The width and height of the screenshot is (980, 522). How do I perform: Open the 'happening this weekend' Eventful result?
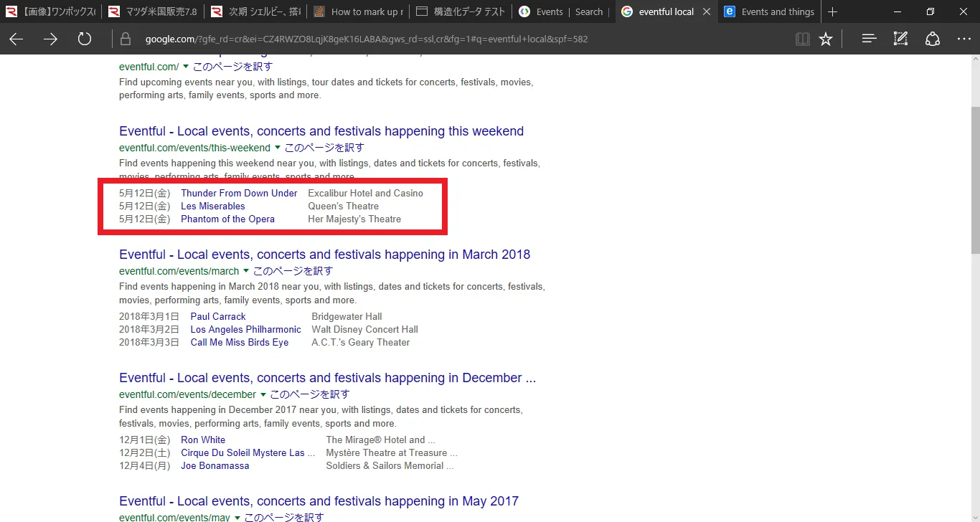(321, 131)
